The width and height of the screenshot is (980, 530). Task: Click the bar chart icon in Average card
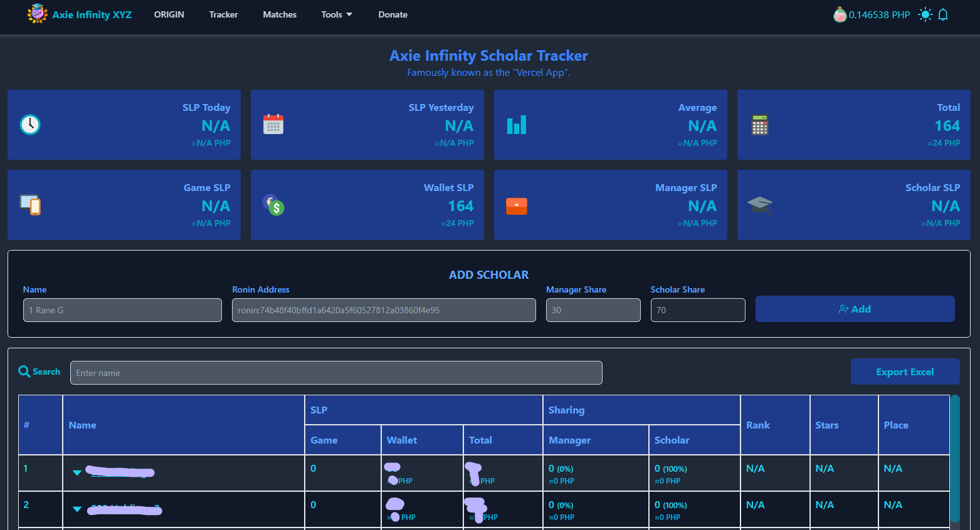pyautogui.click(x=517, y=125)
